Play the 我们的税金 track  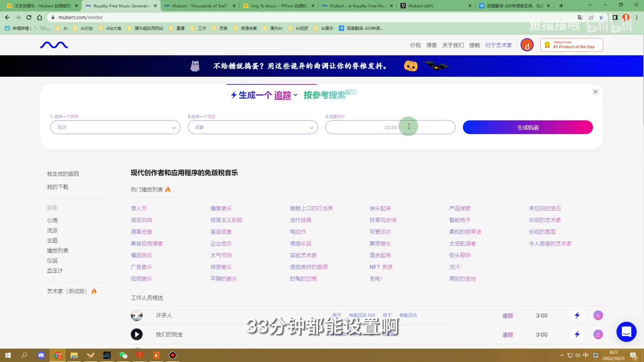tap(137, 334)
